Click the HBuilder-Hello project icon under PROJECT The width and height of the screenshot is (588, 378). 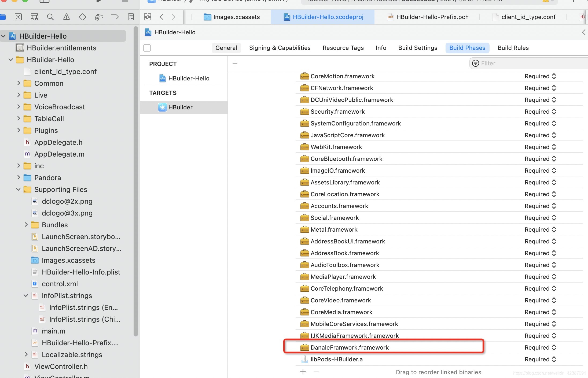coord(163,78)
